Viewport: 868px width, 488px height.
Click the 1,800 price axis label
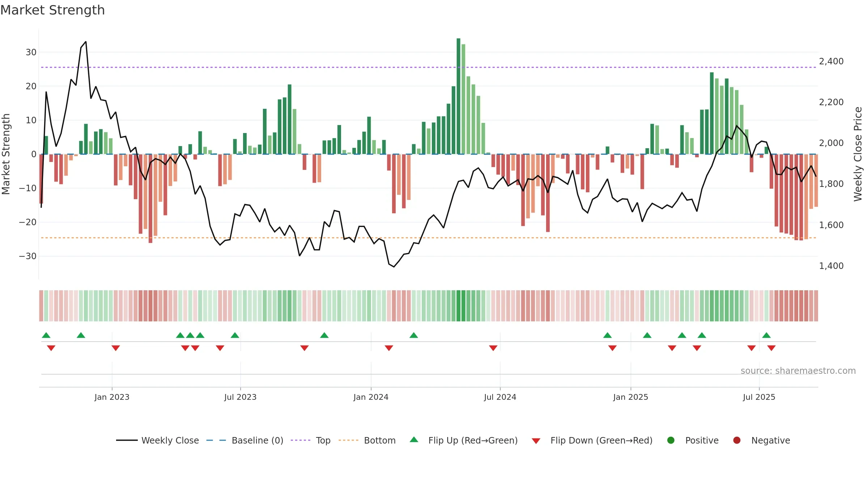831,184
